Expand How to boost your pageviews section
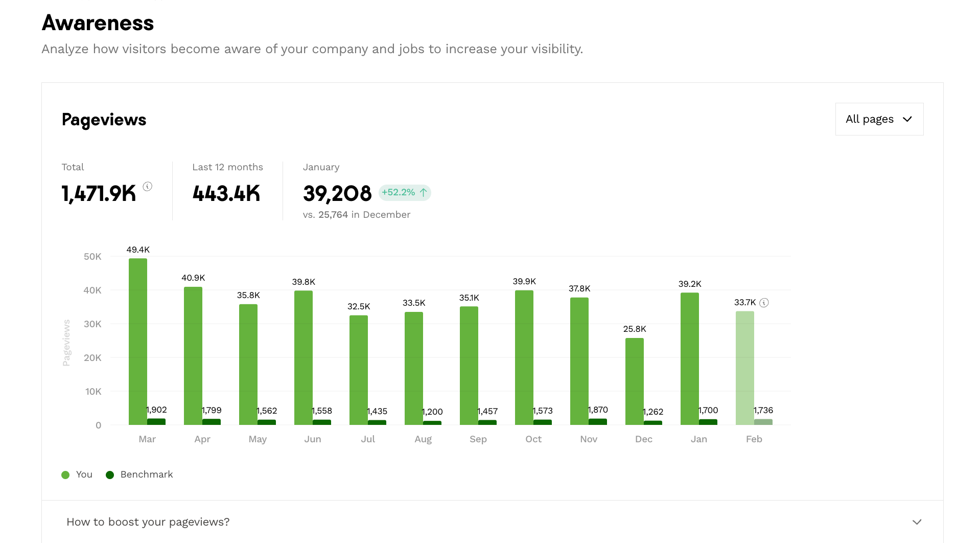This screenshot has height=543, width=980. [148, 522]
